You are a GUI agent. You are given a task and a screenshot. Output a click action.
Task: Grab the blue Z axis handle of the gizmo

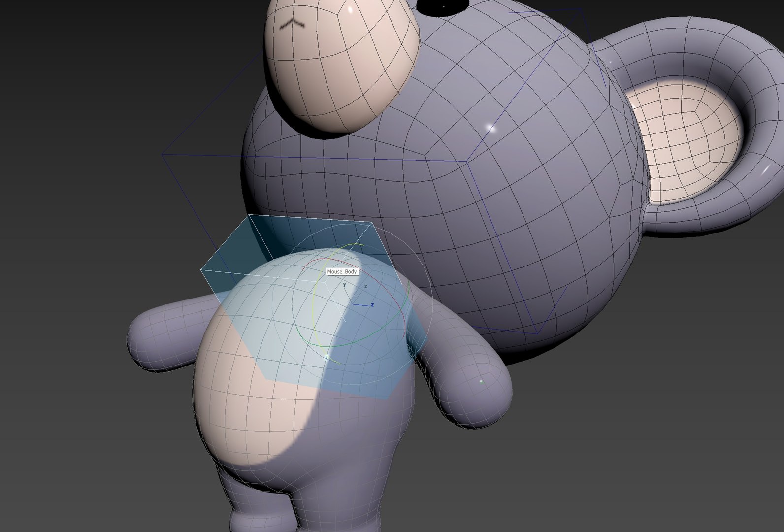pos(361,305)
